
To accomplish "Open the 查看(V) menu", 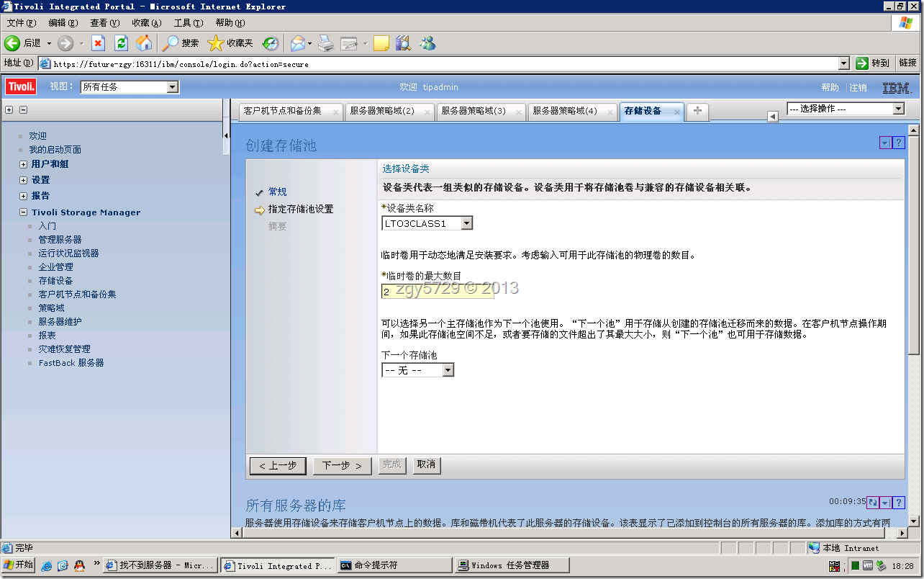I will [x=104, y=23].
